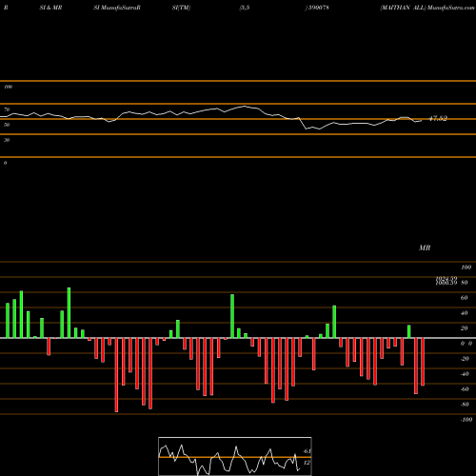
Task: Click the "-20" axis label in MR panel
Action: [x=465, y=359]
